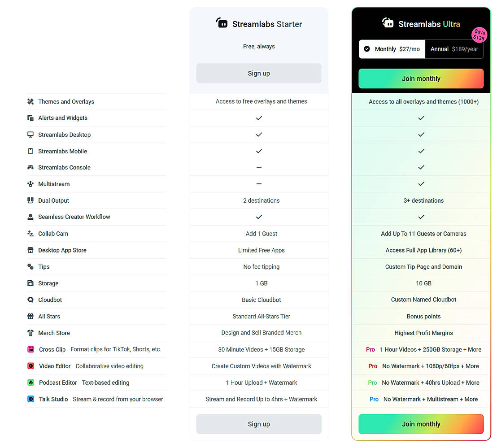Click the red Video Editor icon

31,366
